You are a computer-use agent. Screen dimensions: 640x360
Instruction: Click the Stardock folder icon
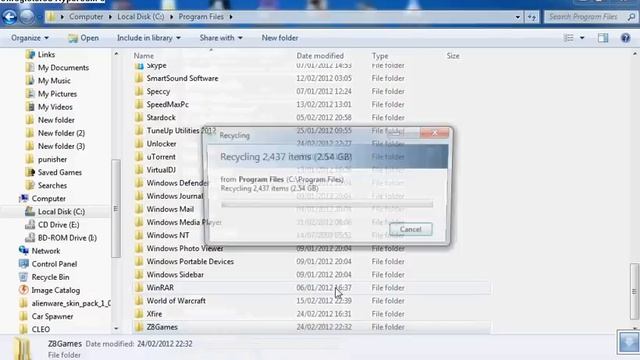click(139, 118)
